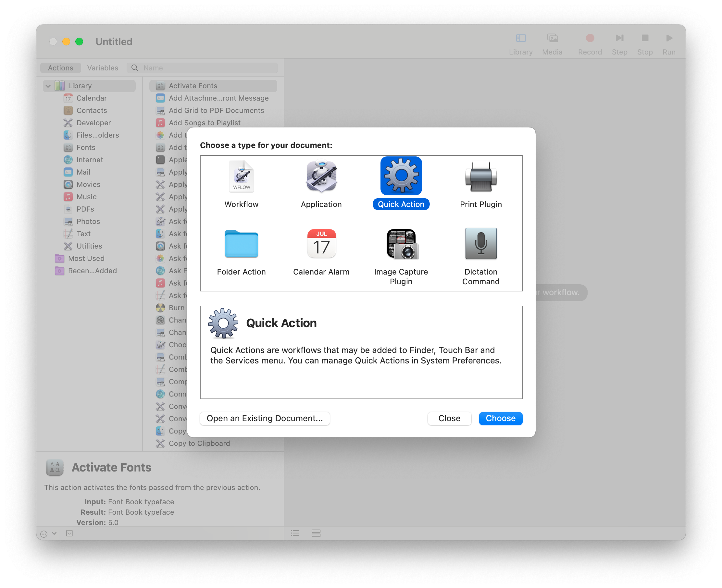The width and height of the screenshot is (722, 588).
Task: Switch to the Actions tab
Action: (60, 68)
